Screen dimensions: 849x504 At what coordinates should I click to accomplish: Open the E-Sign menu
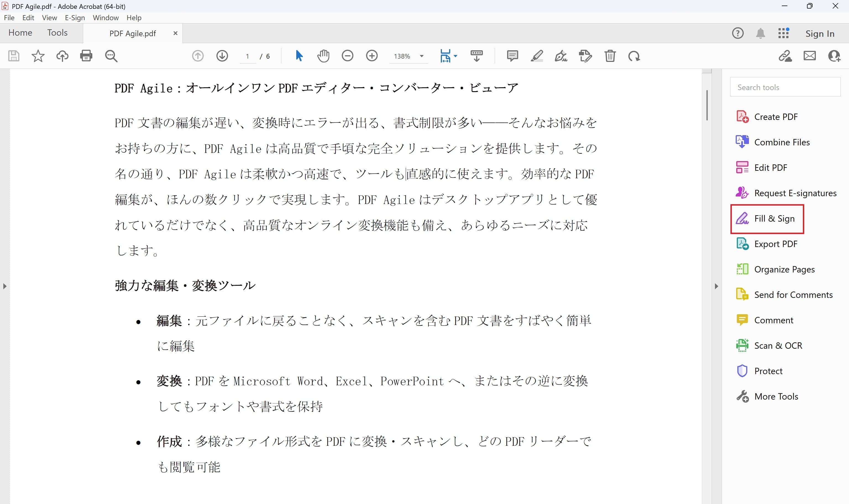(x=75, y=18)
